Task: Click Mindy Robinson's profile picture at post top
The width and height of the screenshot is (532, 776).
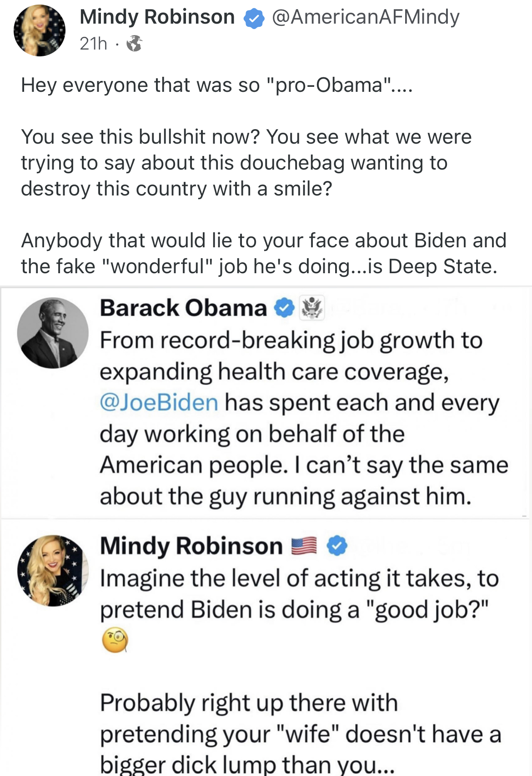Action: pos(40,30)
